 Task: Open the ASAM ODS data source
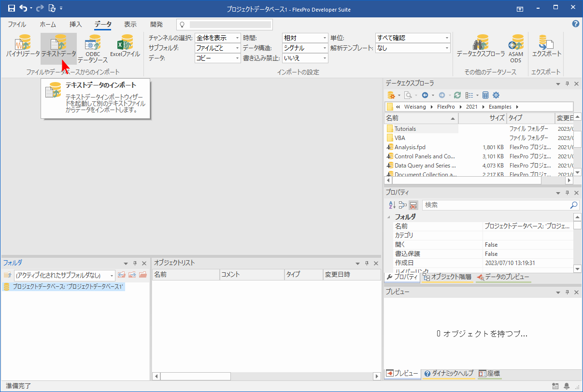[515, 49]
